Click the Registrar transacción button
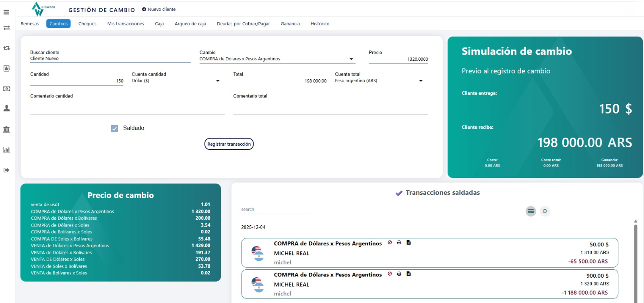 pos(229,144)
